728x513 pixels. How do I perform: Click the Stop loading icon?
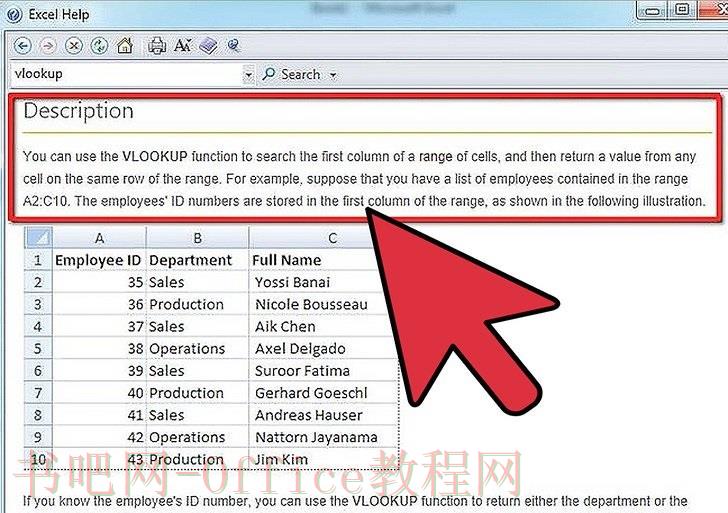point(73,45)
